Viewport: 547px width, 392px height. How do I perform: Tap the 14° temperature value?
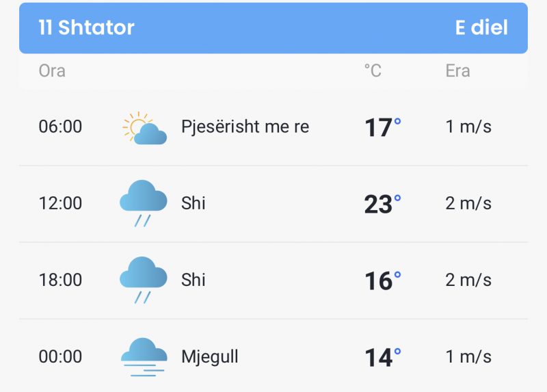[x=383, y=357]
